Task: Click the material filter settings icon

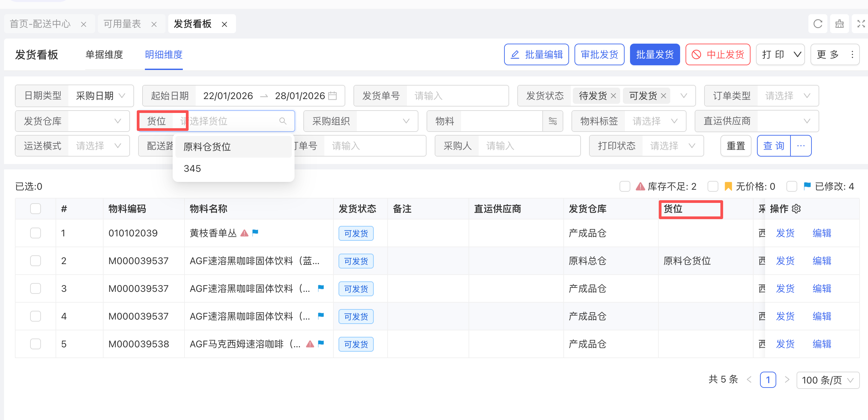Action: click(552, 121)
